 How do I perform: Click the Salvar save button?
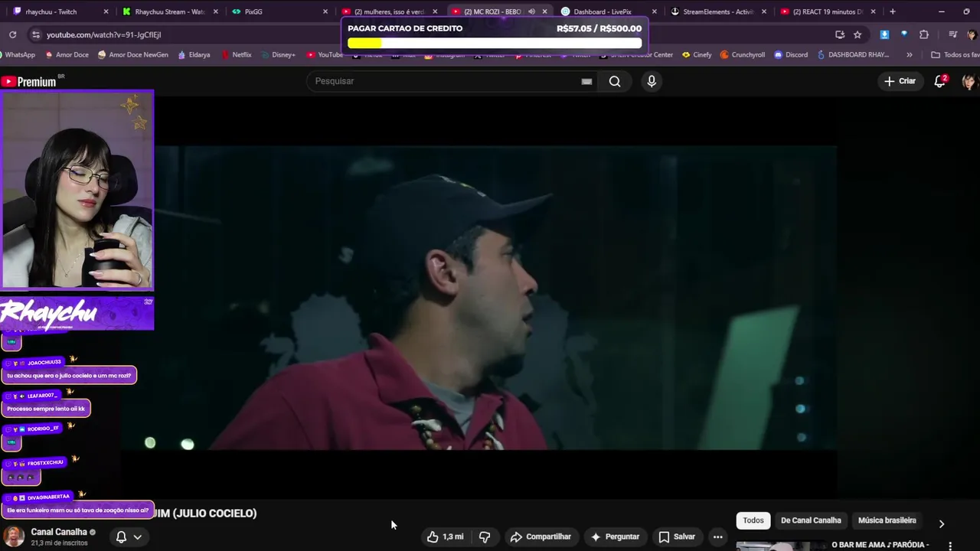[677, 537]
